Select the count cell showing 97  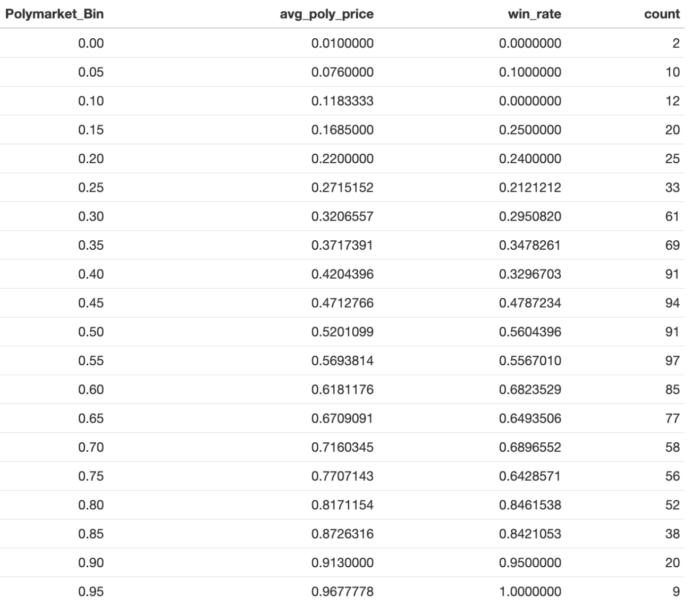click(672, 361)
